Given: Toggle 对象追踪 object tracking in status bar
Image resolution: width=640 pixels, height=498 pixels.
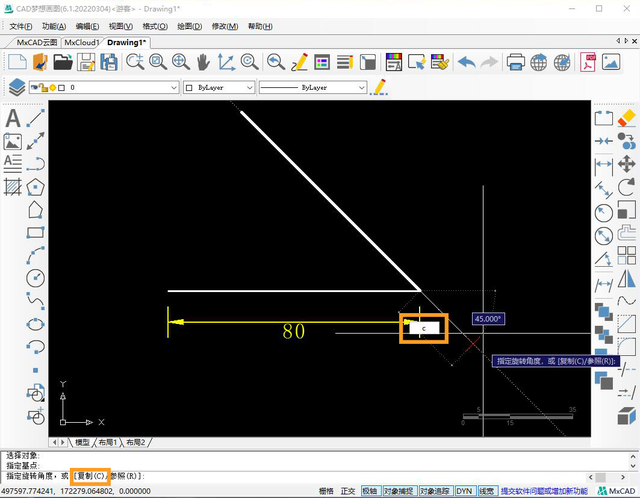Looking at the screenshot, I should (x=435, y=491).
